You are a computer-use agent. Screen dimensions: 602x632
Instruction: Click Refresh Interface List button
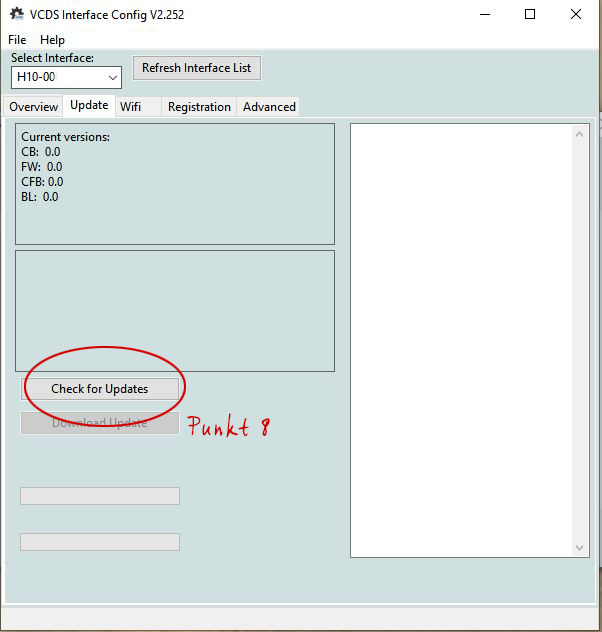[x=197, y=68]
